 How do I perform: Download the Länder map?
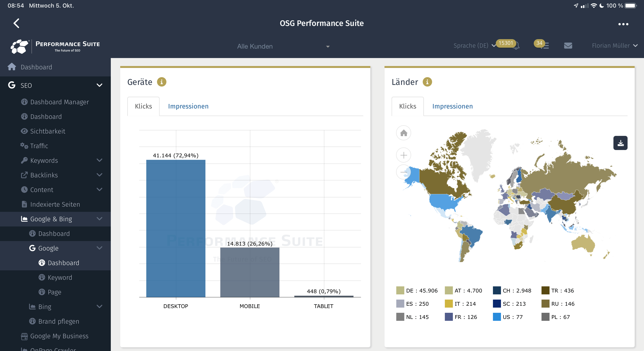coord(620,143)
